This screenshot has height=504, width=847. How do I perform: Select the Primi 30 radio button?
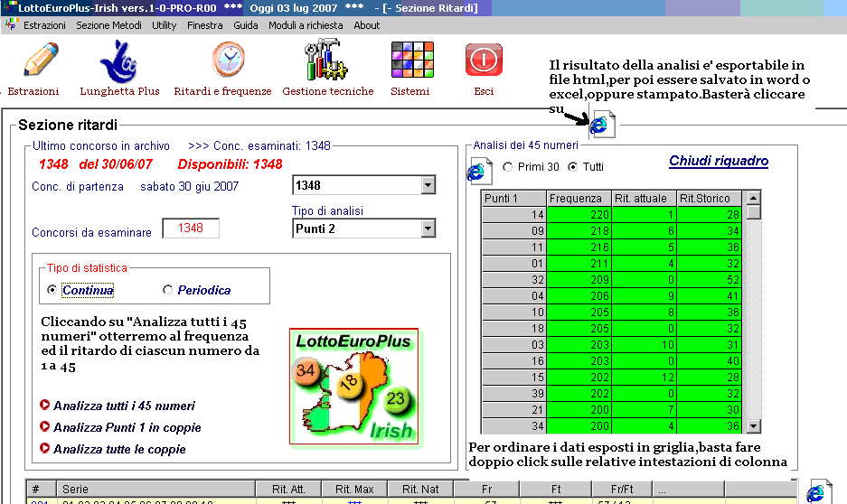tap(507, 167)
